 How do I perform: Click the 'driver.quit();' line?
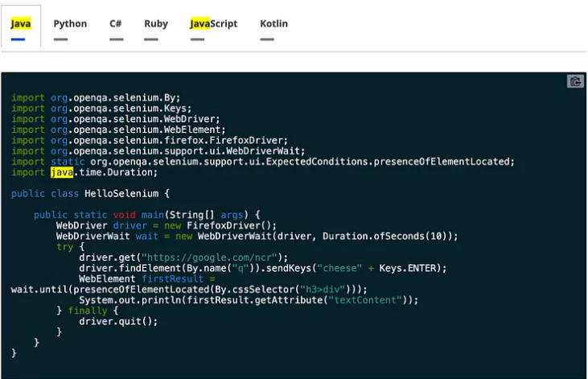tap(118, 322)
